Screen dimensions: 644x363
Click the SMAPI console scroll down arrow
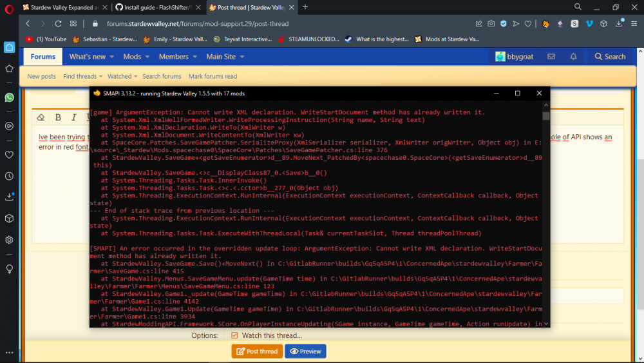tap(546, 324)
